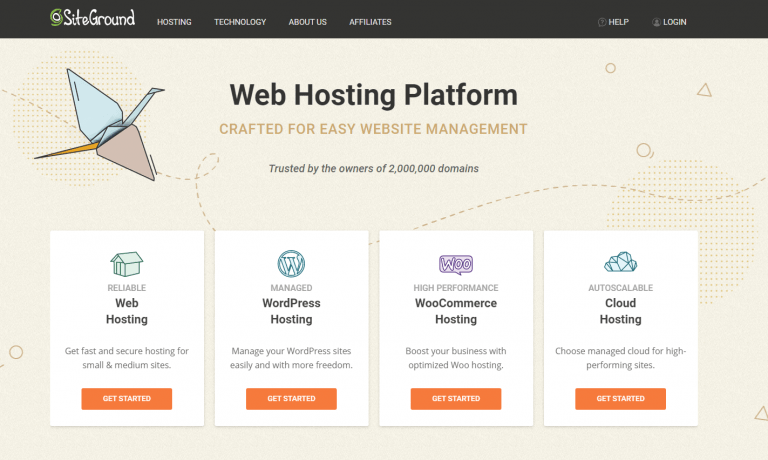Click 'Get fast and secure hosting' description
The height and width of the screenshot is (460, 768).
click(x=127, y=358)
